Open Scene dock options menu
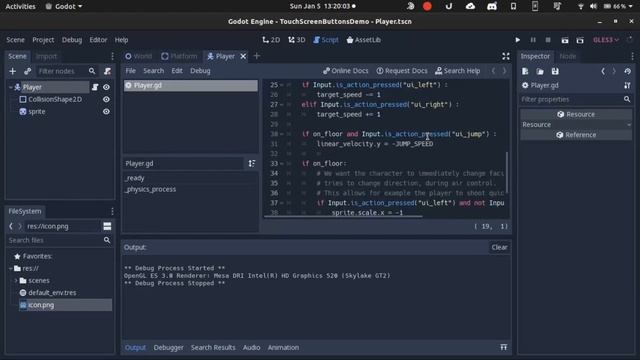Viewport: 640px width, 360px height. click(112, 56)
